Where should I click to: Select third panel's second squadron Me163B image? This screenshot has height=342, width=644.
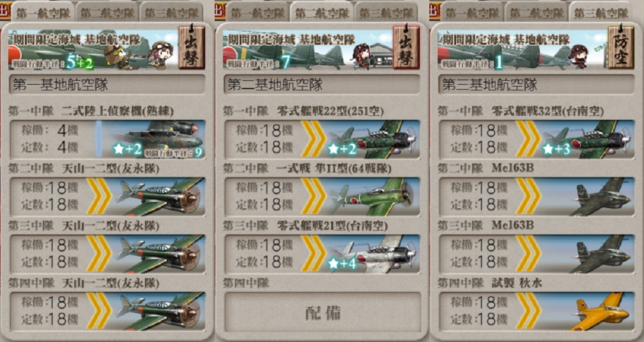[601, 196]
